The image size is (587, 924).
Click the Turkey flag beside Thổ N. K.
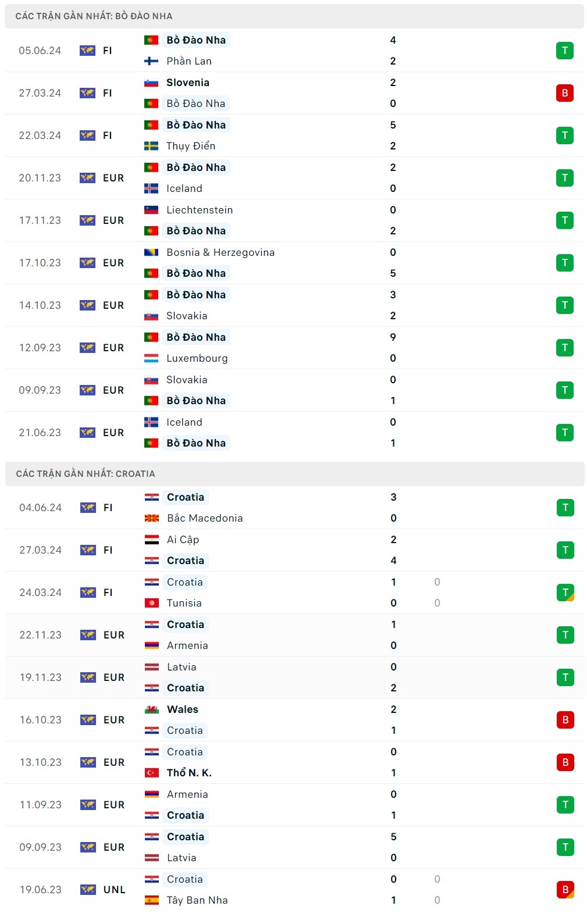[152, 773]
